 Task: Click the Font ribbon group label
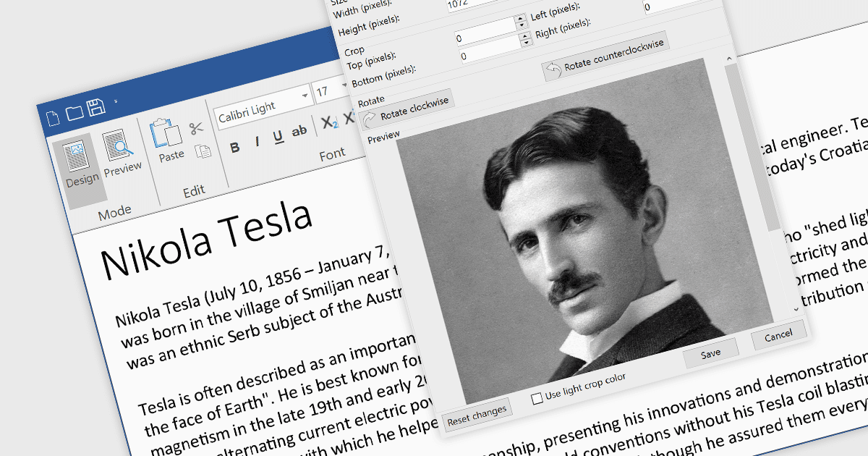[332, 155]
